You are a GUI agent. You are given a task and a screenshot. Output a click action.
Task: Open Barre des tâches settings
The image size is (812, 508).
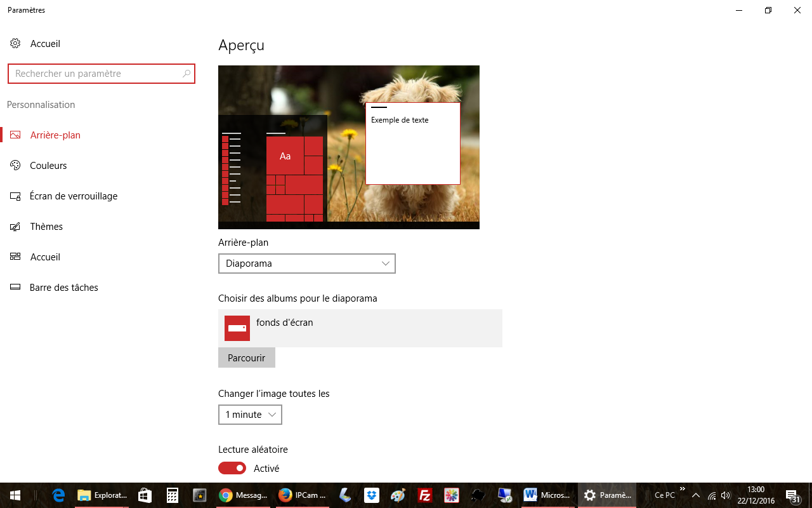tap(63, 288)
